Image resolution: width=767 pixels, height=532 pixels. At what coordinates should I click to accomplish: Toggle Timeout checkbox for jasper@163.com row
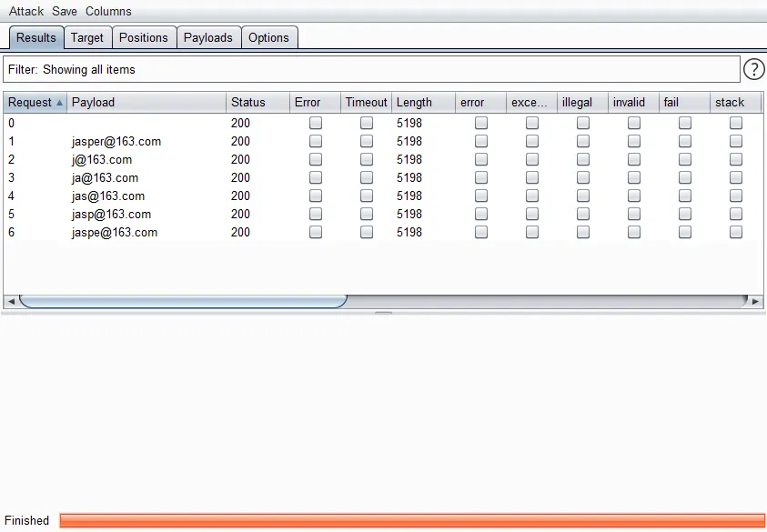coord(367,141)
